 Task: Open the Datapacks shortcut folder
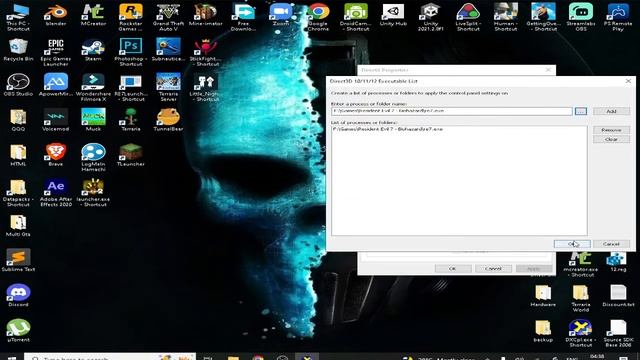click(18, 193)
